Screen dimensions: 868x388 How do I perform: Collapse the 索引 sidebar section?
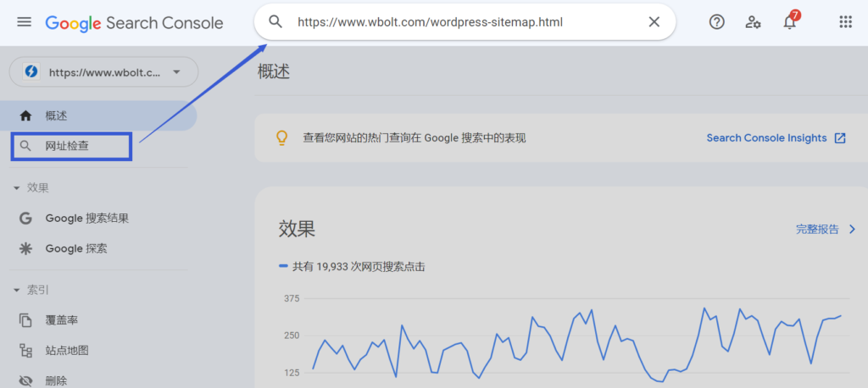(x=31, y=290)
